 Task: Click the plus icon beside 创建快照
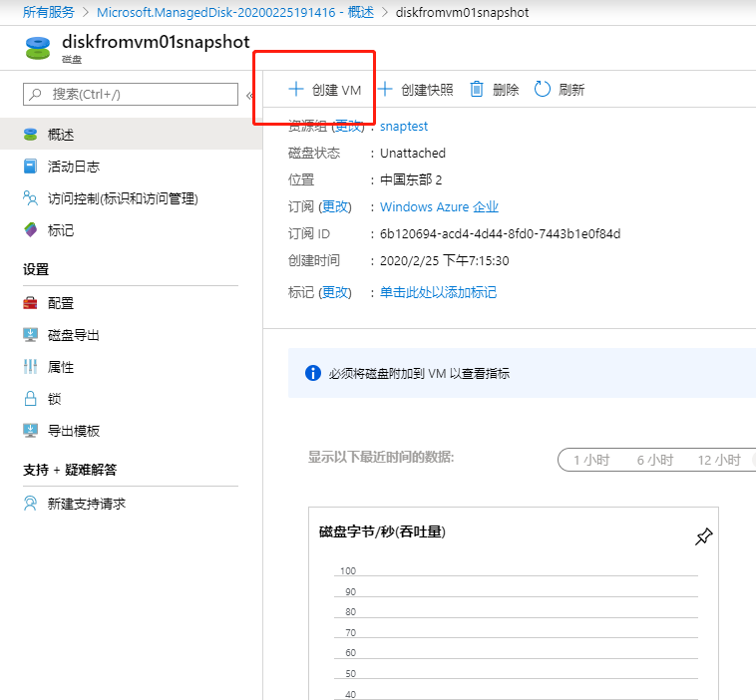click(x=385, y=89)
